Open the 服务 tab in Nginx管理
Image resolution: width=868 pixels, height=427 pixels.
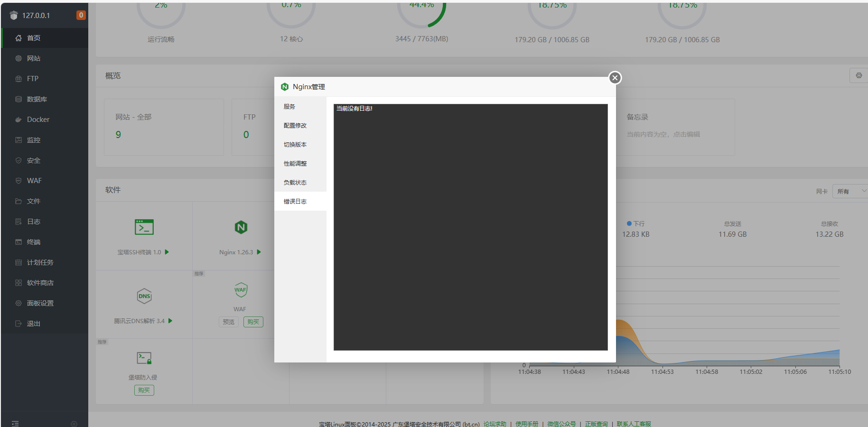[289, 107]
